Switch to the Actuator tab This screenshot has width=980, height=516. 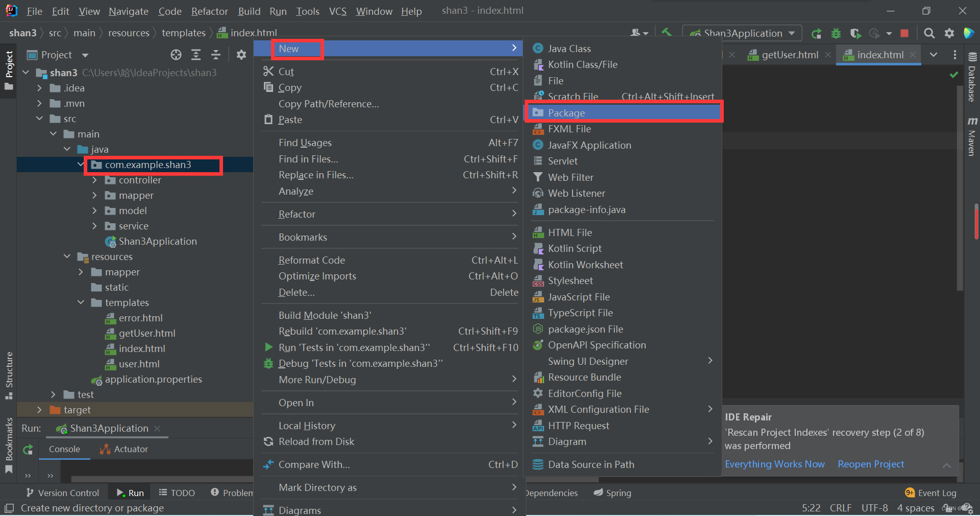(x=124, y=449)
